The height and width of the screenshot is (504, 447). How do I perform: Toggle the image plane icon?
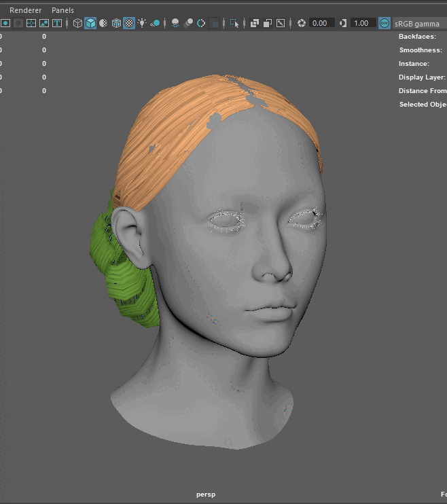tap(44, 23)
